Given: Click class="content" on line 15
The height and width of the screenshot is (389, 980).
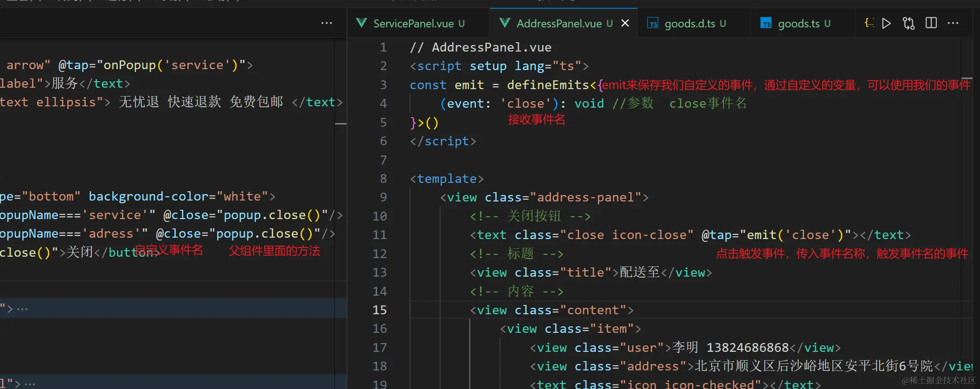Looking at the screenshot, I should (570, 310).
